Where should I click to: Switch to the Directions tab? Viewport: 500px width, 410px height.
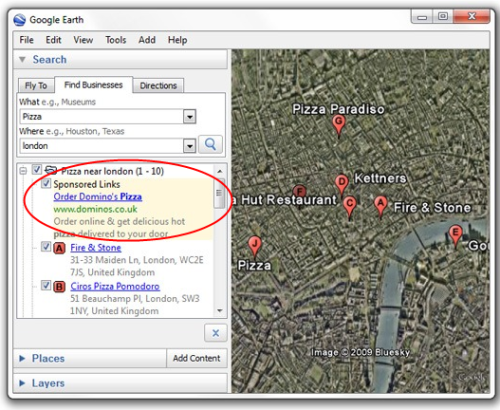click(158, 86)
